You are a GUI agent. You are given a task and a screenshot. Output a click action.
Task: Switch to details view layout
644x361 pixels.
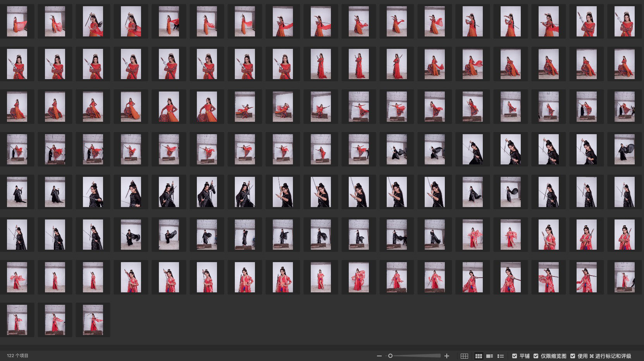click(x=489, y=356)
